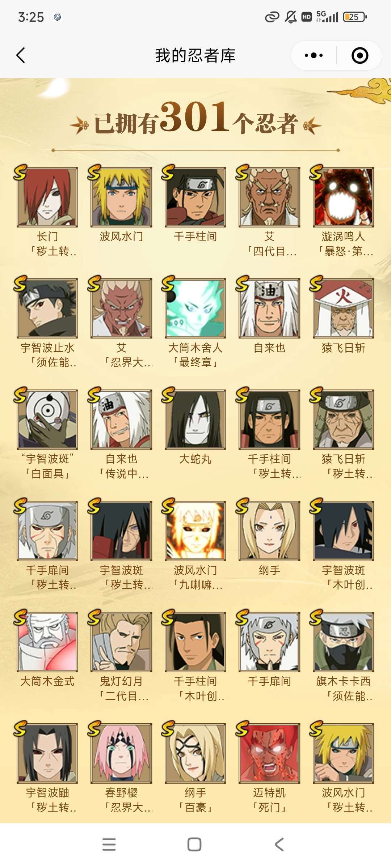Open the 宇智波鼬 秽土转生 portrait
The height and width of the screenshot is (868, 391).
(x=47, y=753)
